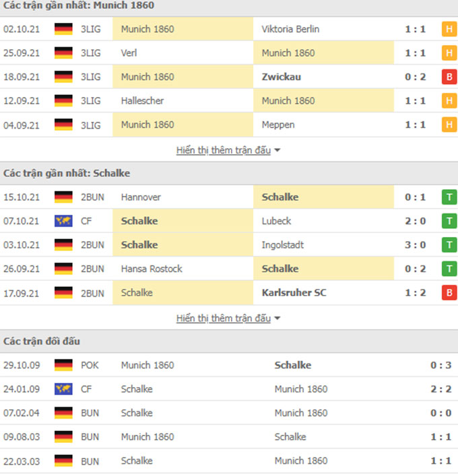Image resolution: width=458 pixels, height=476 pixels.
Task: Click the 3 : 0 score against Ingolstadt
Action: pos(415,245)
